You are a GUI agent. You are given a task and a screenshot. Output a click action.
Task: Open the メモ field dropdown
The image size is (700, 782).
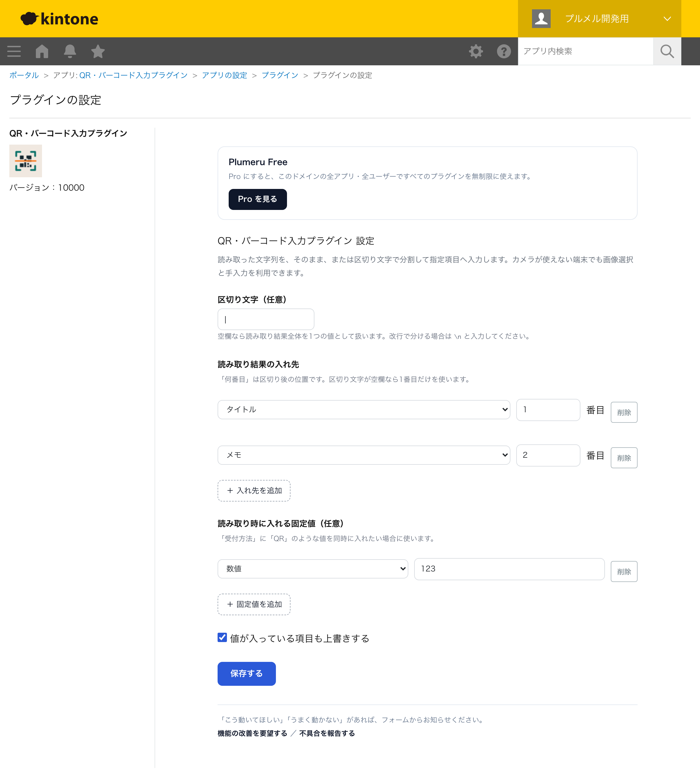click(x=364, y=455)
